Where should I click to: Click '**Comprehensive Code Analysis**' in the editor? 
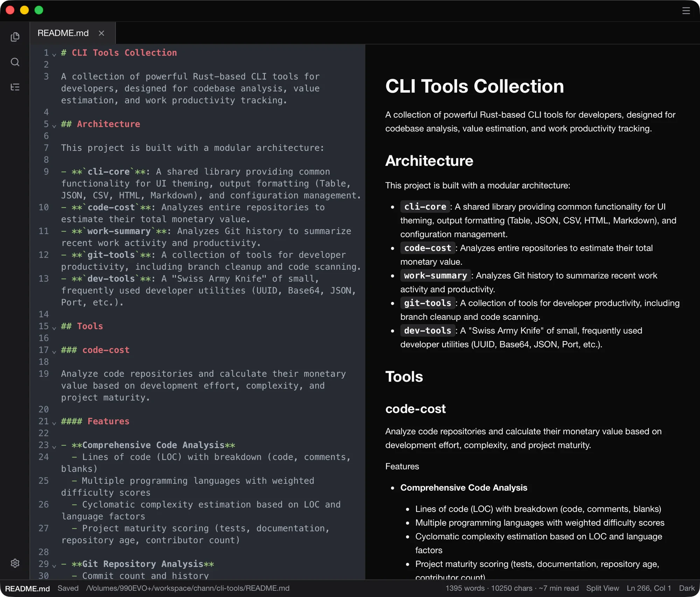coord(153,445)
